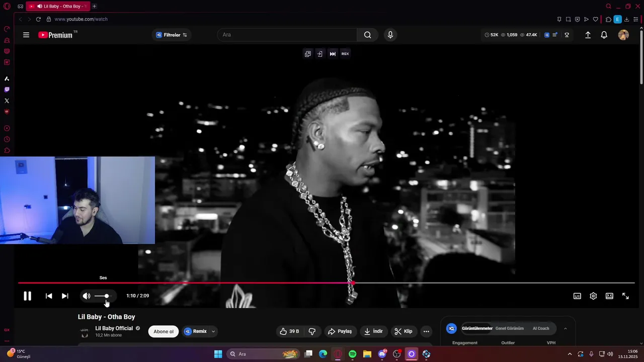Skip to the previous video
The image size is (644, 362).
(49, 296)
